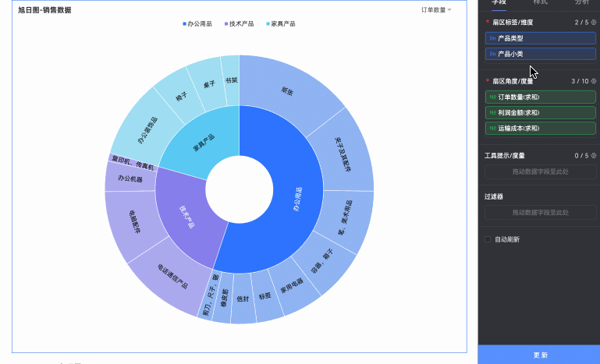Click the 办公用品 inner ring sector

click(297, 199)
